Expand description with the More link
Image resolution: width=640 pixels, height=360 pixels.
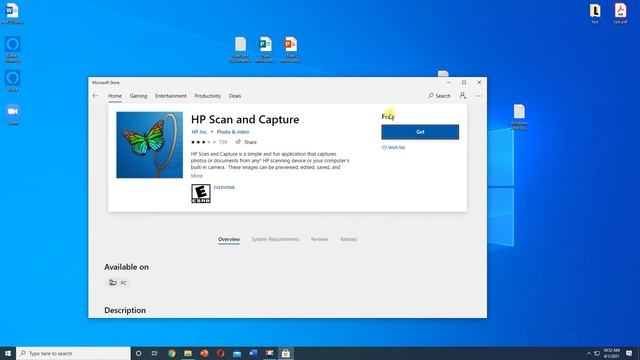point(197,176)
